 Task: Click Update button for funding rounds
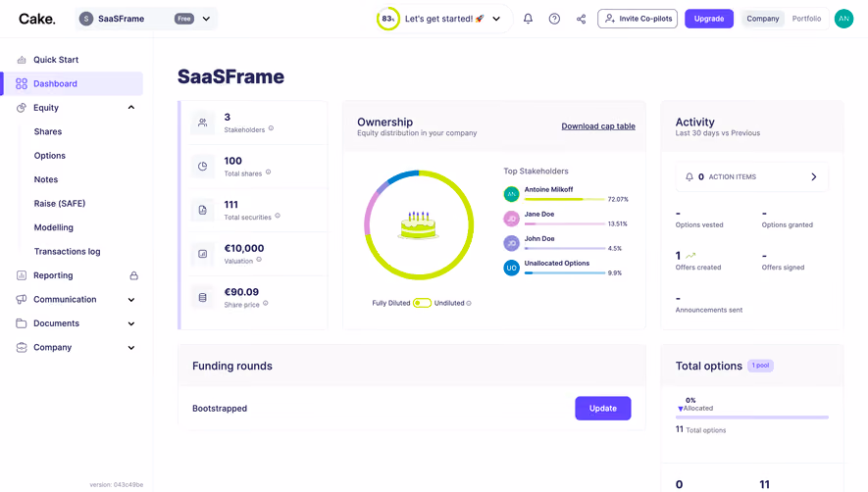coord(603,409)
